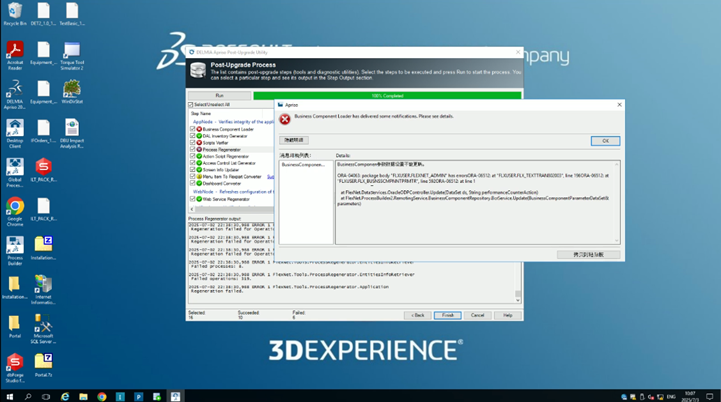Uncheck the Web Service Regenerator checkbox
The width and height of the screenshot is (721, 402).
pyautogui.click(x=193, y=199)
